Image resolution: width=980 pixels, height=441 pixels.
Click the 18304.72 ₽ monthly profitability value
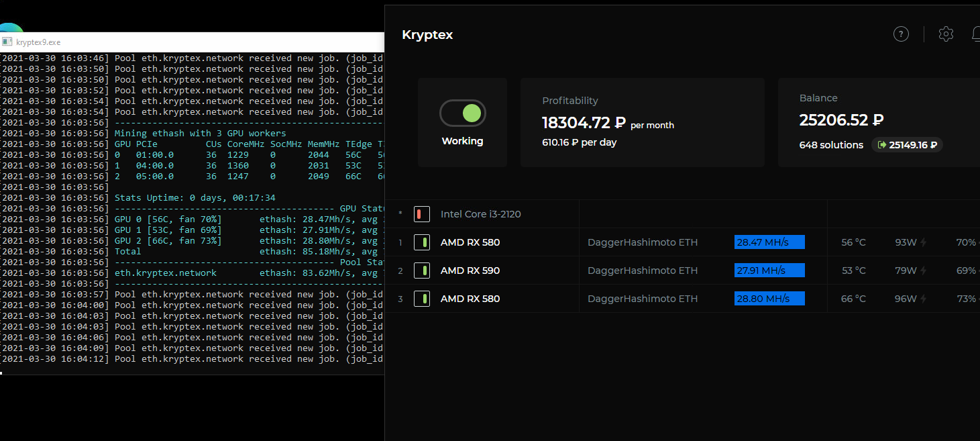[x=584, y=122]
